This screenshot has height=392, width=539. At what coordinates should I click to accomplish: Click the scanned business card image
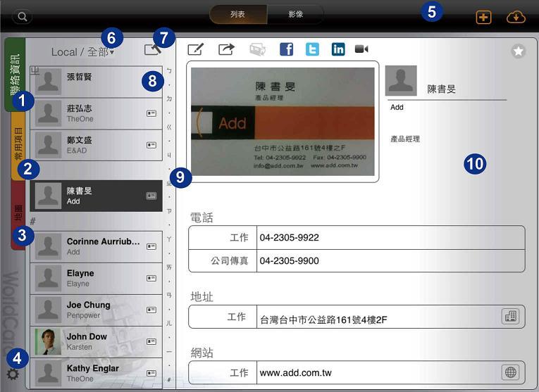pyautogui.click(x=283, y=121)
